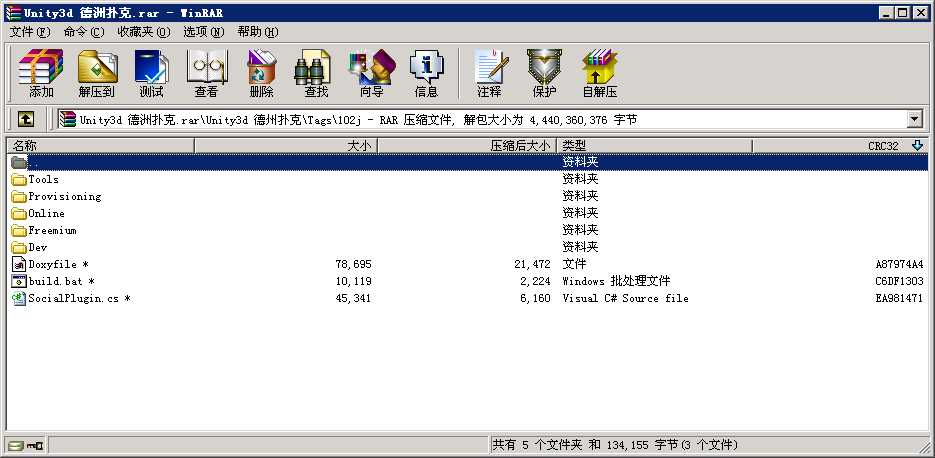Select the Dev folder name
The image size is (935, 458).
(x=38, y=247)
